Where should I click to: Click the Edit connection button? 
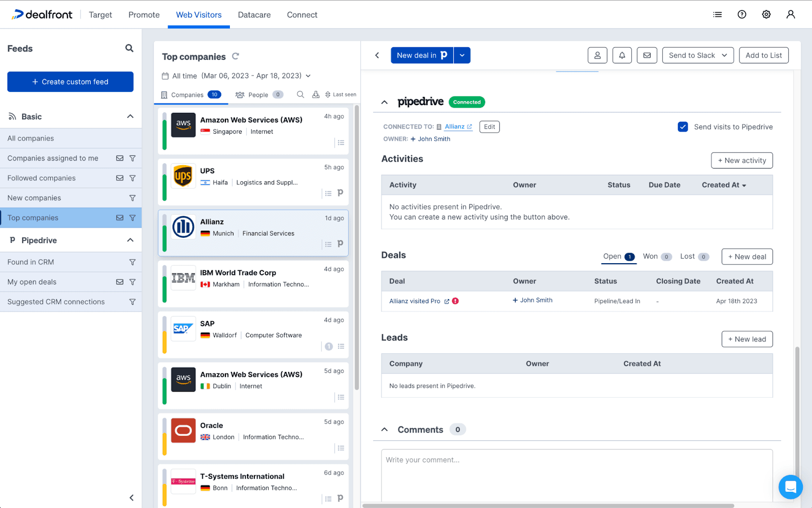(489, 127)
